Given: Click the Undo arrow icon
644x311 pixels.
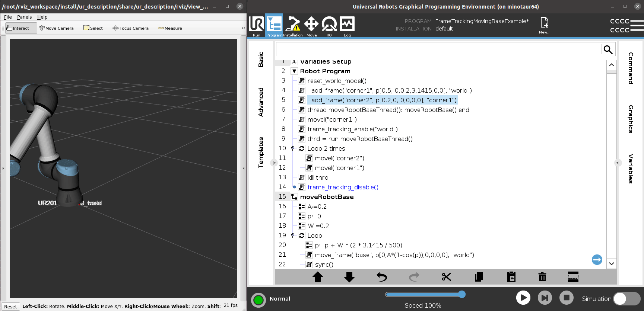Looking at the screenshot, I should tap(382, 277).
